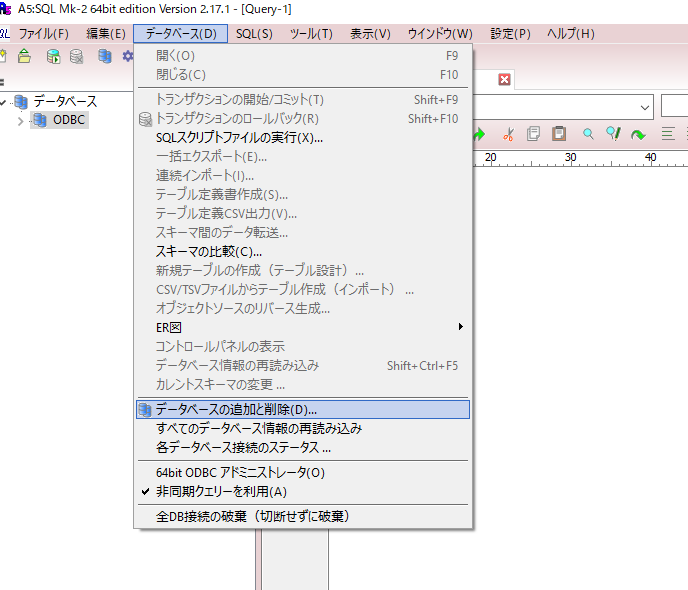
Task: Click greyed トランザクションの開始/コミット(T) entry
Action: [303, 100]
